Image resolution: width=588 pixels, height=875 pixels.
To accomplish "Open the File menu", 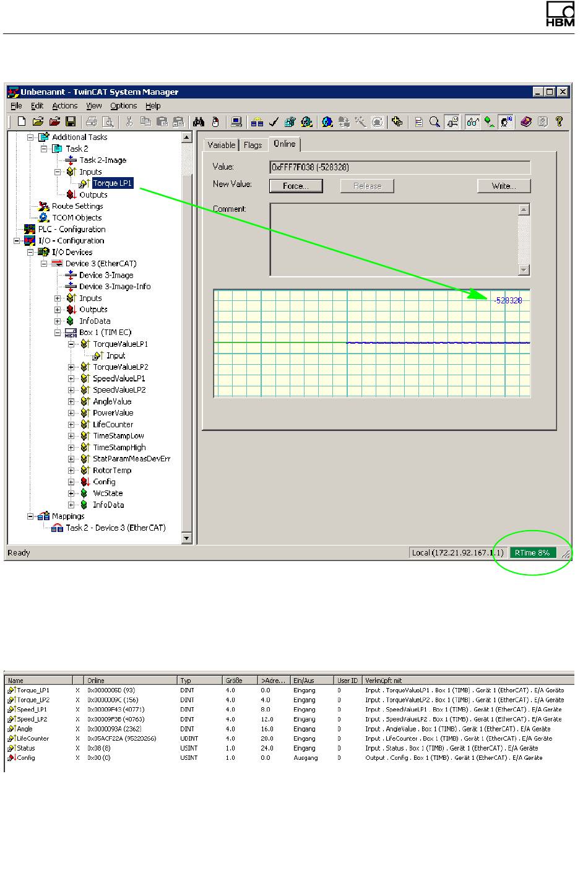I will pyautogui.click(x=17, y=106).
